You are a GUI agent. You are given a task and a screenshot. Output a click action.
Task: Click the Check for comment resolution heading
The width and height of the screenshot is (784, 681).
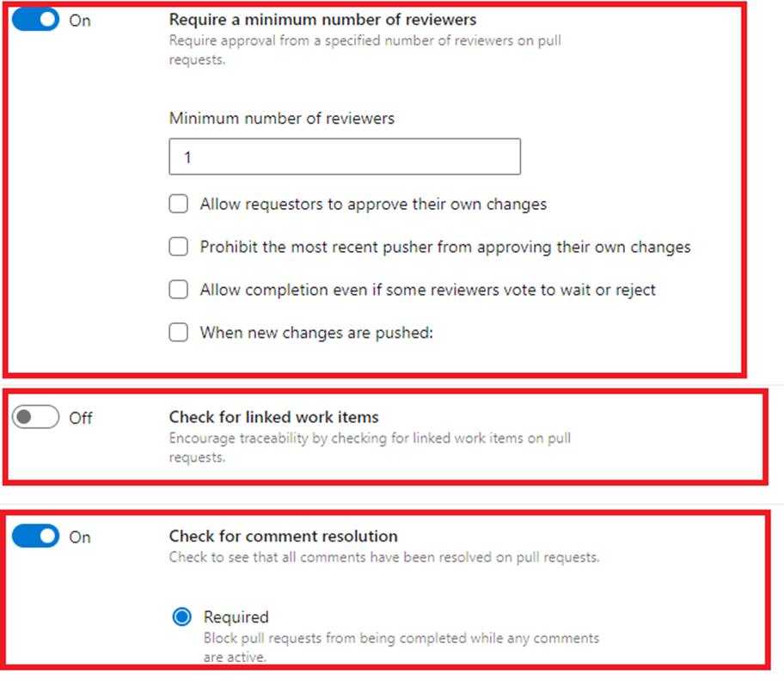283,536
